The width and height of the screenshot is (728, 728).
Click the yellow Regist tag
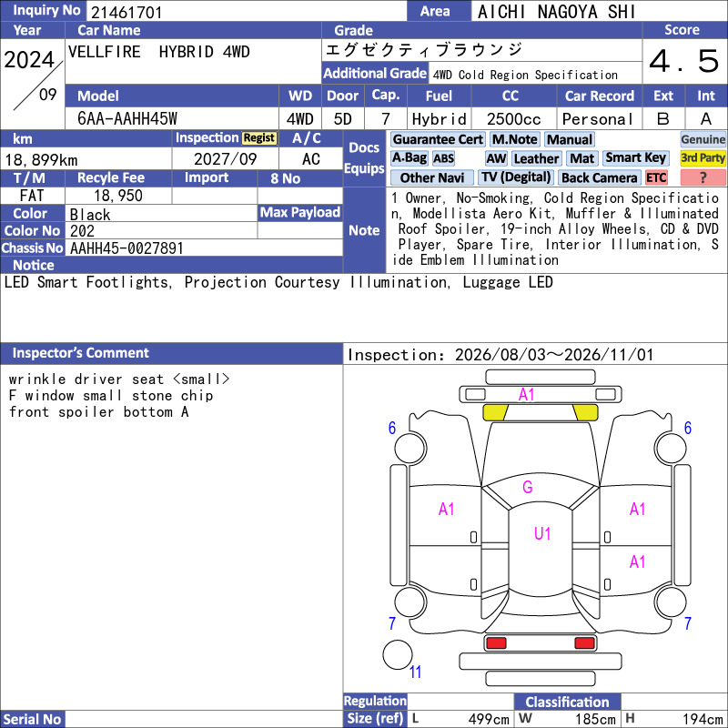click(259, 138)
